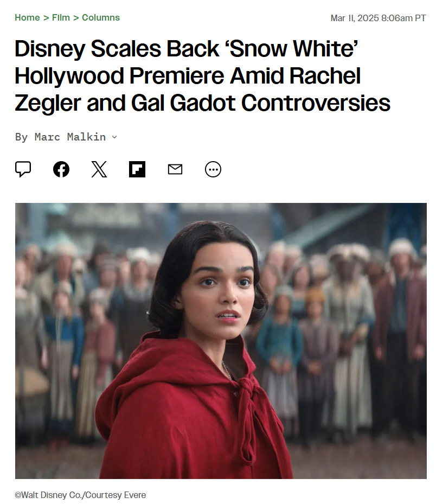This screenshot has width=436, height=504.
Task: Share the article on Facebook
Action: pyautogui.click(x=61, y=169)
